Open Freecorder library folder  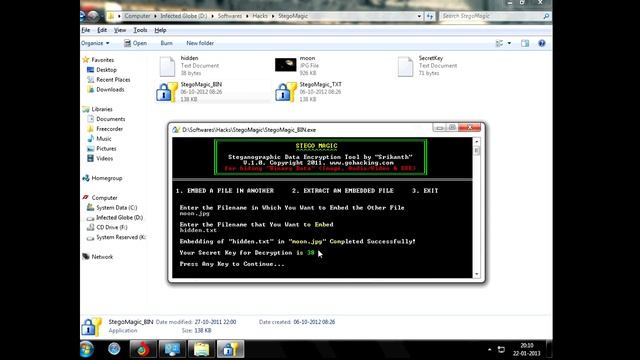point(109,129)
